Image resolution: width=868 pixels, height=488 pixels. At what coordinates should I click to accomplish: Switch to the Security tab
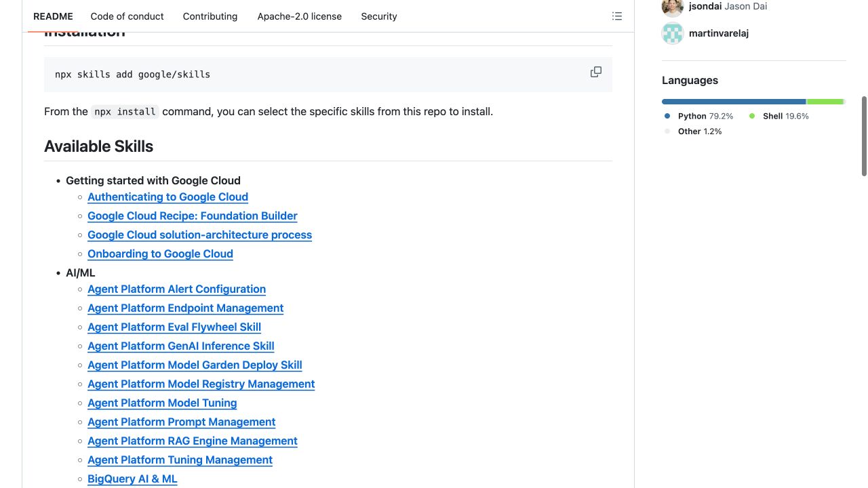(379, 16)
